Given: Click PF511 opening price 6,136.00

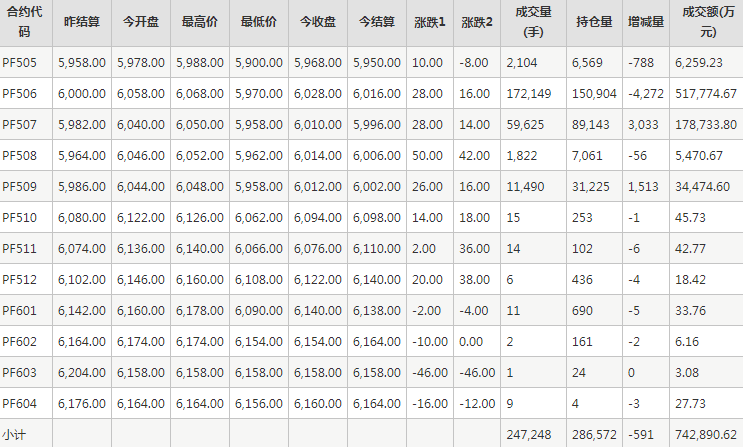Looking at the screenshot, I should coord(141,248).
